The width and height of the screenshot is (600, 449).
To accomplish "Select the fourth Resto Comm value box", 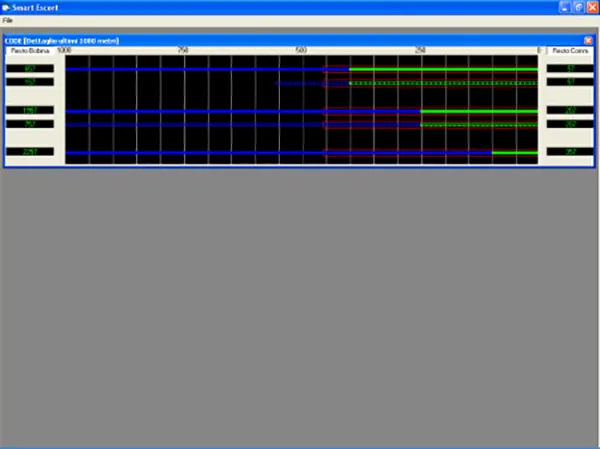I will click(x=570, y=124).
